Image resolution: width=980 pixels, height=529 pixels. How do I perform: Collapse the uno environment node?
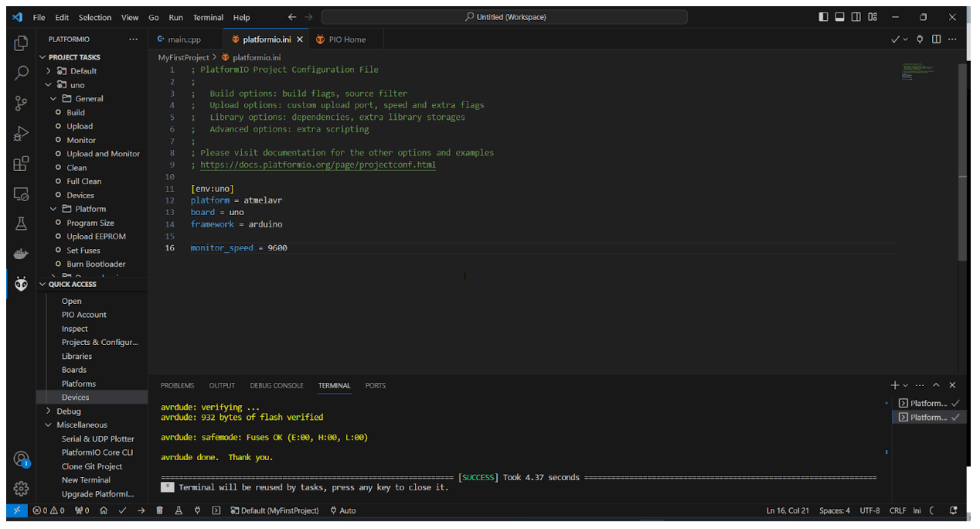pyautogui.click(x=48, y=85)
